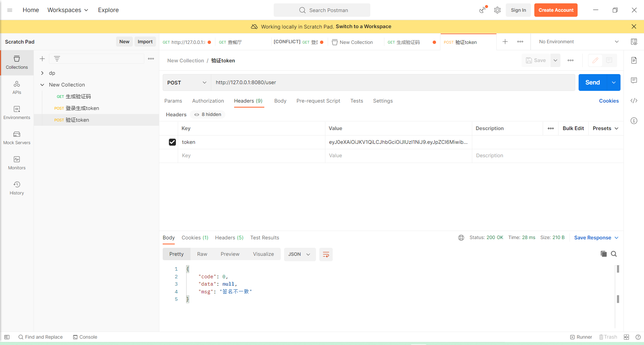Click Switch to a Workspace link

pos(363,26)
